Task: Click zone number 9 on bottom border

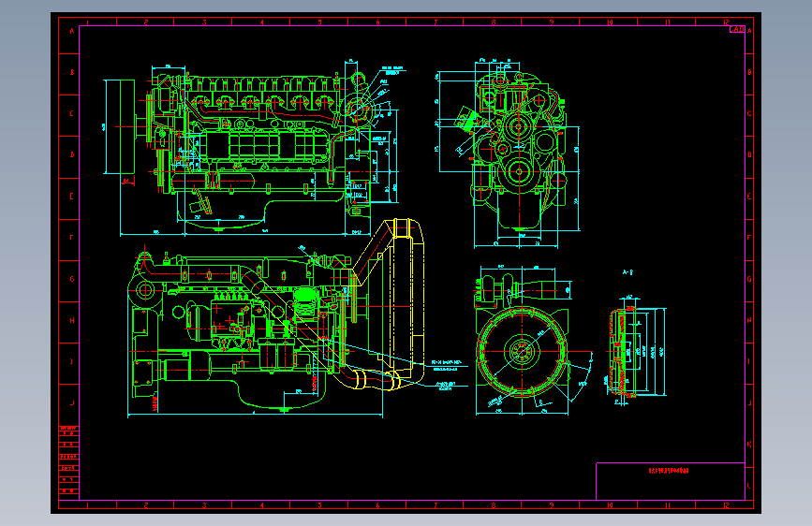Action: (x=552, y=505)
